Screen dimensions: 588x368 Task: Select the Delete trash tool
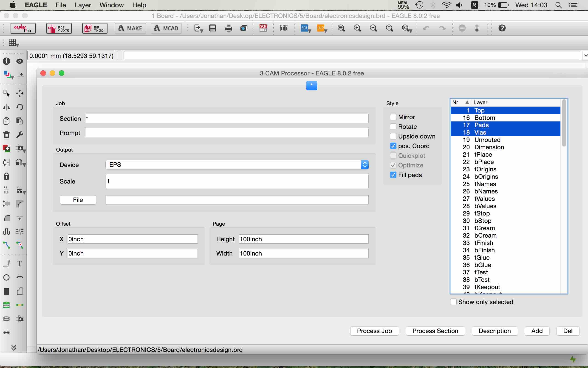tap(7, 135)
